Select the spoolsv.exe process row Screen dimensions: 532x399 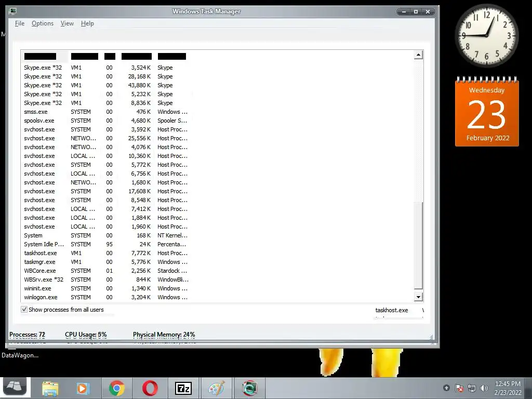(106, 121)
